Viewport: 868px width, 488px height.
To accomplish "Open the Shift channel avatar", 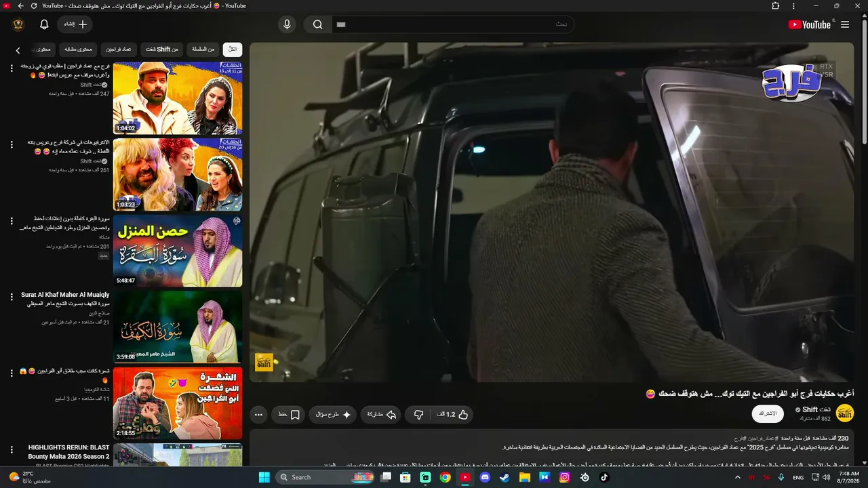I will (x=845, y=413).
